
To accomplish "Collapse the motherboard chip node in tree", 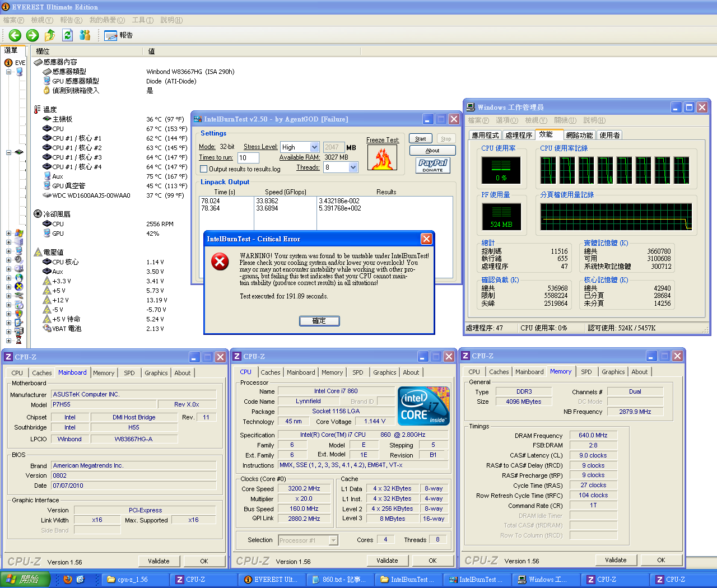I will pos(8,152).
